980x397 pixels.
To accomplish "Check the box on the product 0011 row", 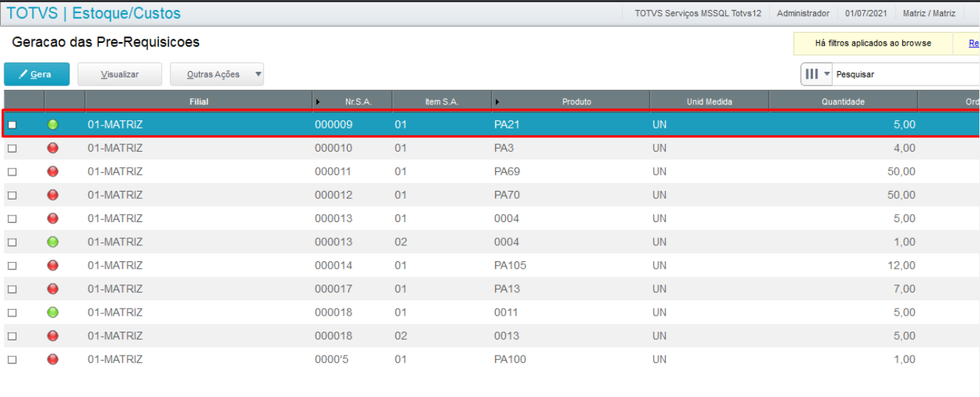I will (12, 313).
